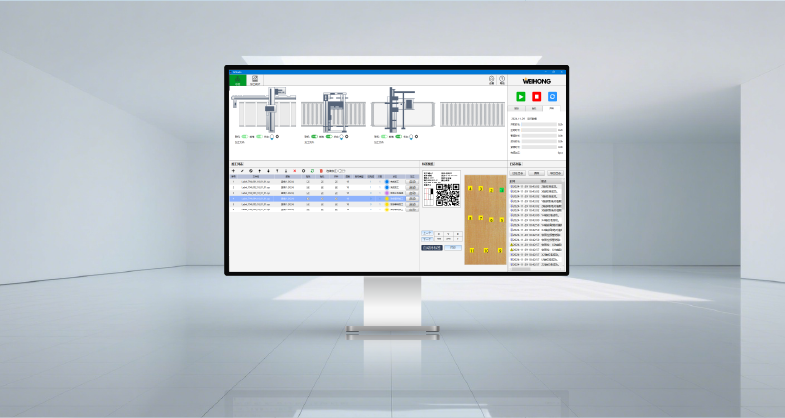This screenshot has height=418, width=785.
Task: Click the QR code label thumbnail
Action: (x=447, y=193)
